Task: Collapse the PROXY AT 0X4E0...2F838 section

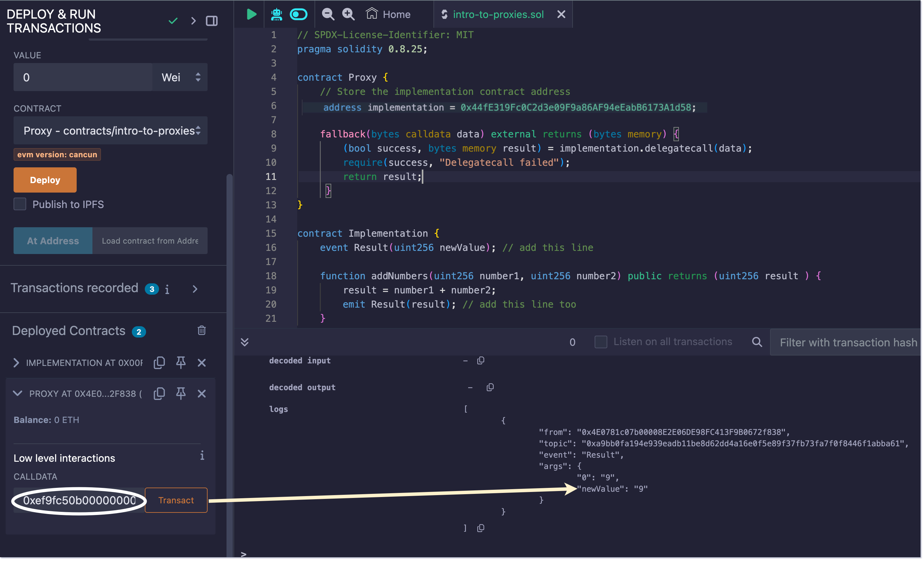Action: click(17, 393)
